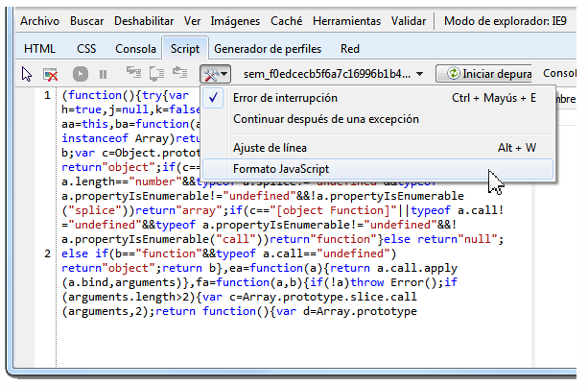
Task: Open the sem_f0edcecb5f6a7c16996b1b4 script file dropdown
Action: (333, 74)
